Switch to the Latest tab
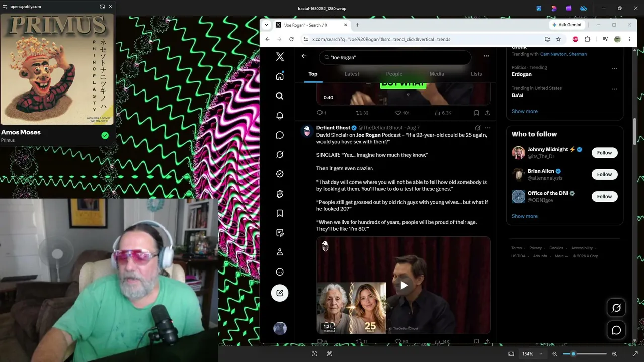Screen dimensions: 644x362 click(352, 74)
